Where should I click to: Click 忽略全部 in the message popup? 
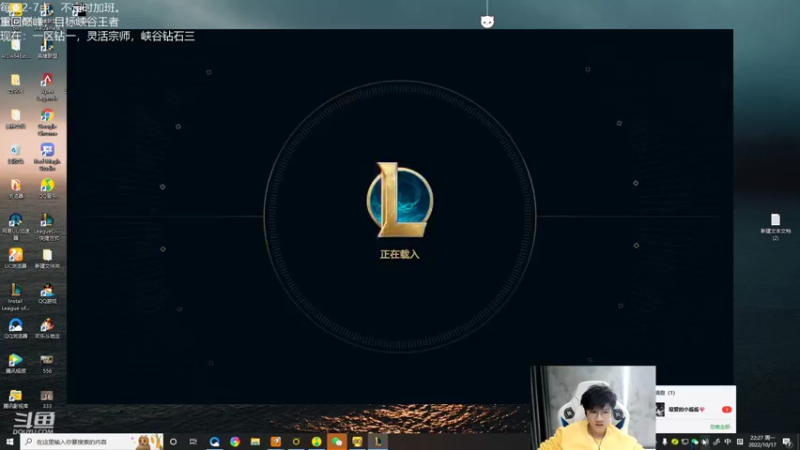(x=719, y=427)
